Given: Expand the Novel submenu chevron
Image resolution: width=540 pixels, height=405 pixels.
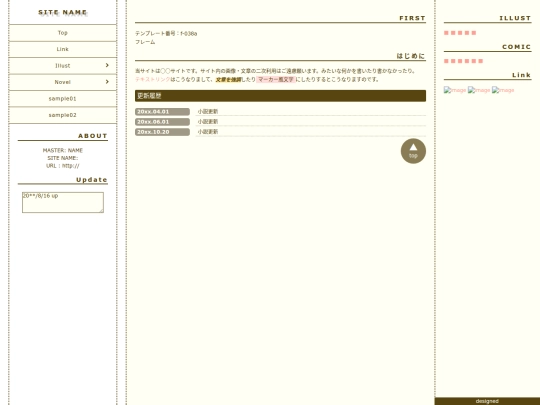Looking at the screenshot, I should coord(107,82).
